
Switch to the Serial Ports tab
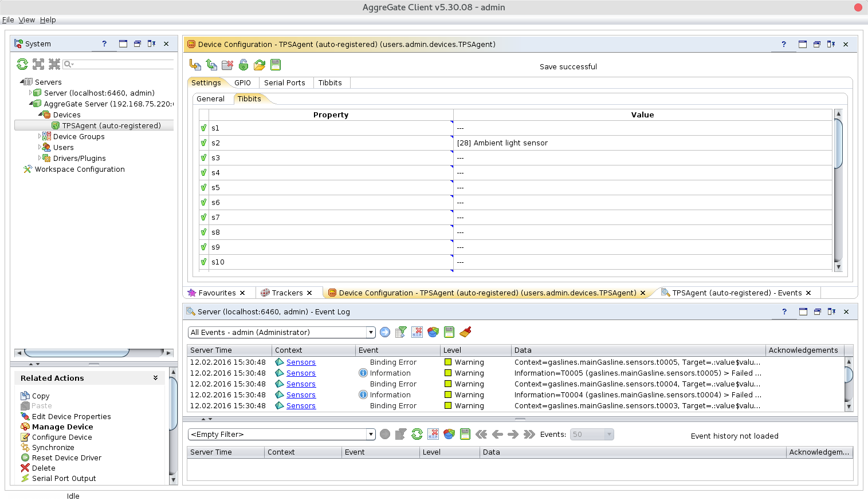(284, 82)
